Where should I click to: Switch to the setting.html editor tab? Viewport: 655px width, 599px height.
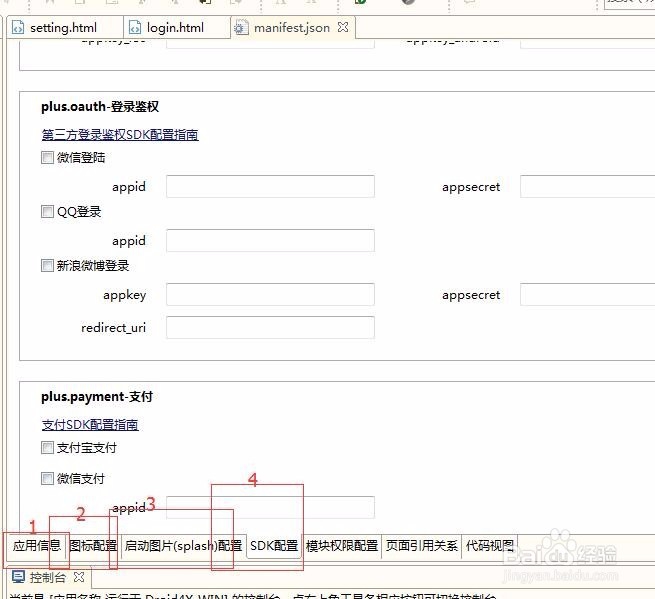click(63, 28)
